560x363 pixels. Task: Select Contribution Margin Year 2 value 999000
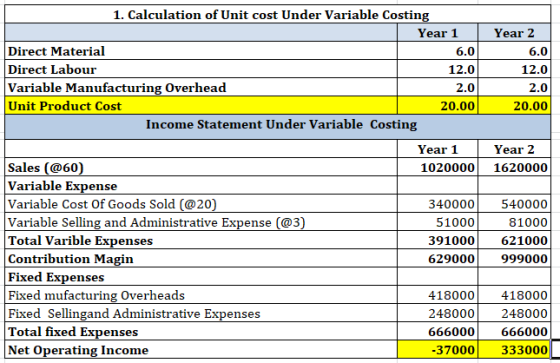tap(514, 258)
